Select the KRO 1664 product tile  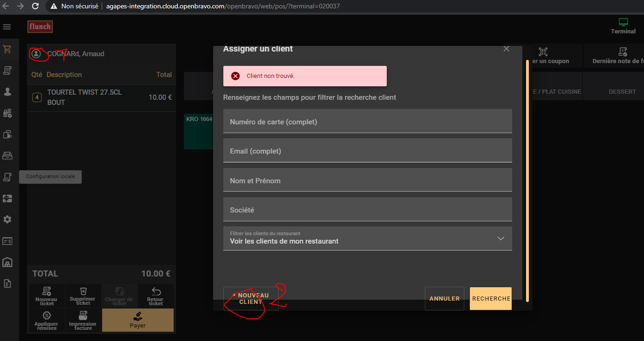(x=199, y=131)
